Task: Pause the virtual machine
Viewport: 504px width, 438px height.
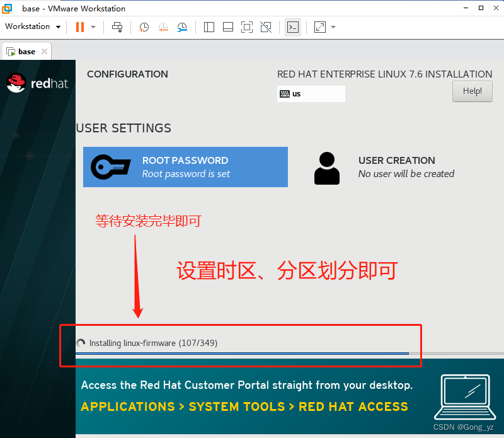Action: (80, 27)
